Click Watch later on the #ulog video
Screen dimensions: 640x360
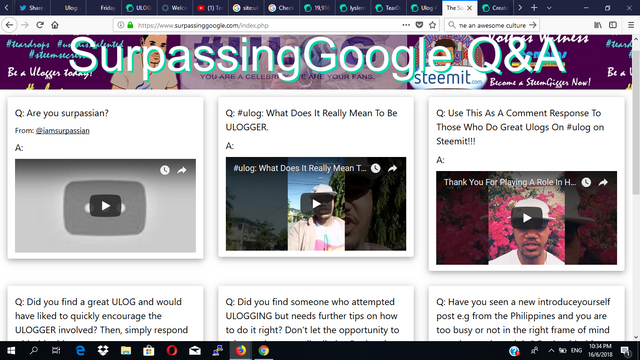376,168
